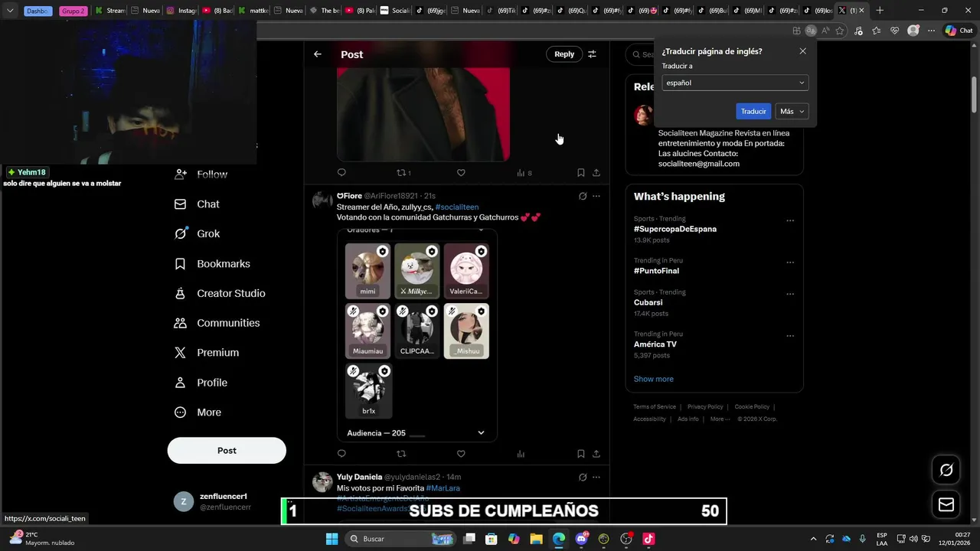Open Communities in the sidebar
980x551 pixels.
217,323
